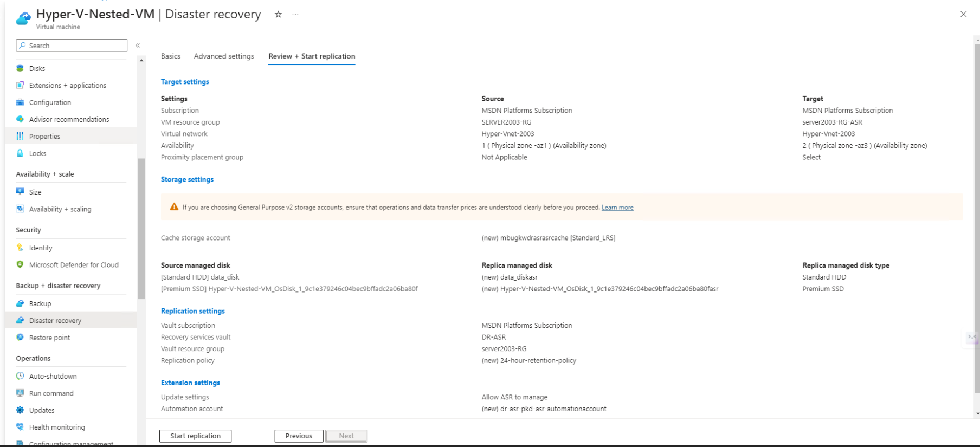Click the Configuration sidebar icon
The width and height of the screenshot is (980, 447).
point(20,102)
